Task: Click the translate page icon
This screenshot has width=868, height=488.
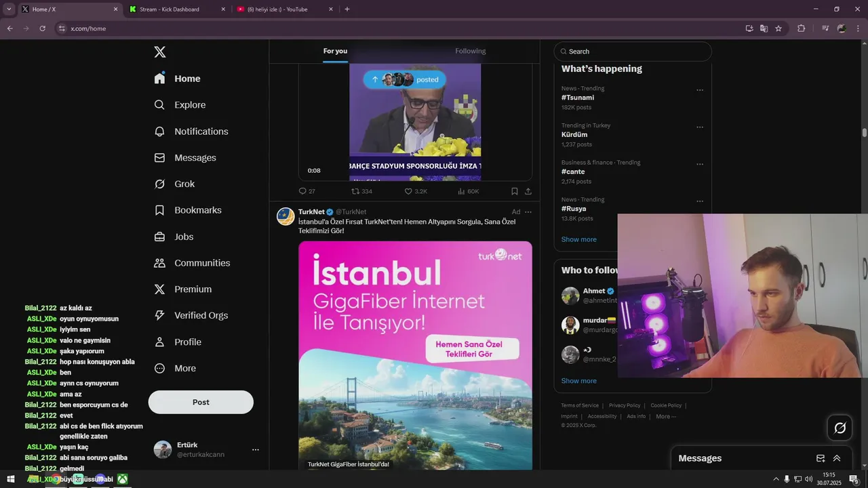Action: tap(764, 28)
